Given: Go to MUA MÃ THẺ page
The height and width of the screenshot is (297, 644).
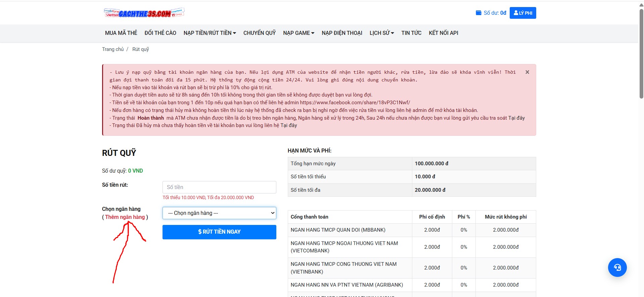Looking at the screenshot, I should [121, 33].
